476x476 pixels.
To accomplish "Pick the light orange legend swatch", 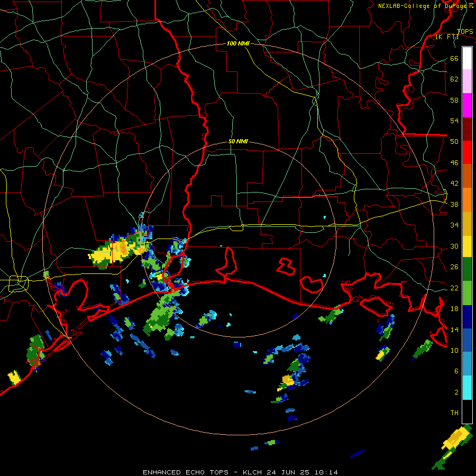I will [467, 200].
